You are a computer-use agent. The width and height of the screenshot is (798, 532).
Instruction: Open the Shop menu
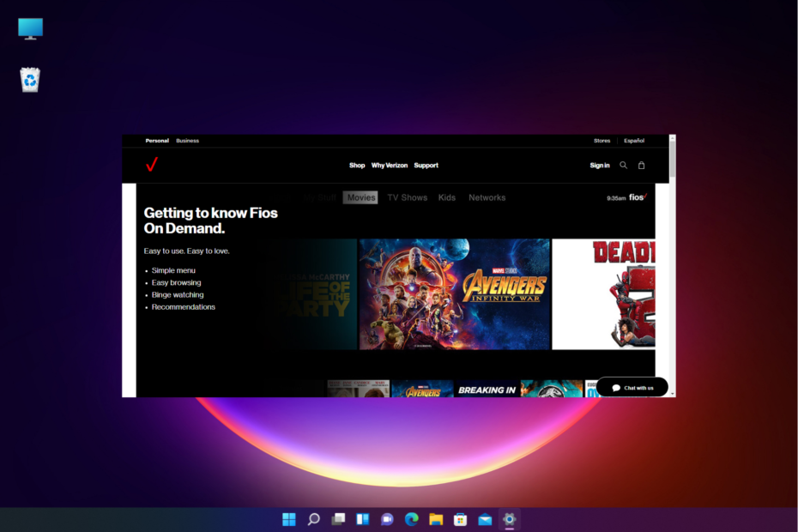357,166
